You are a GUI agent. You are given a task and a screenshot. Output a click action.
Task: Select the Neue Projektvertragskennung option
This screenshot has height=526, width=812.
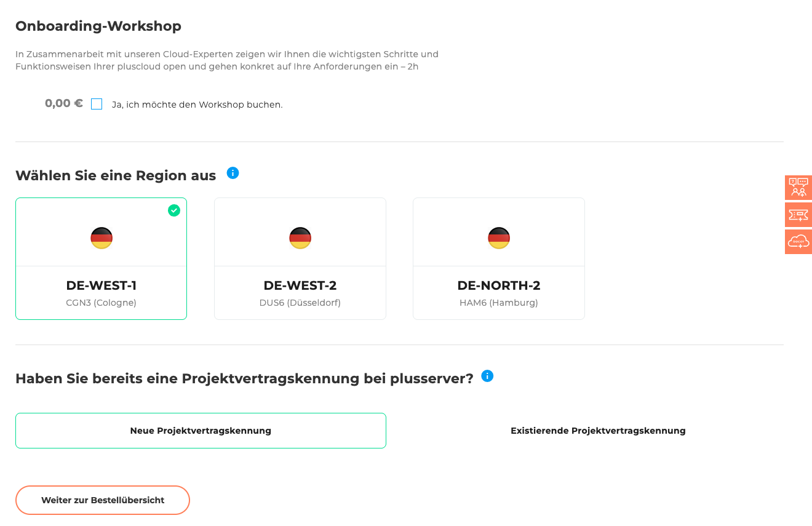[x=201, y=431]
